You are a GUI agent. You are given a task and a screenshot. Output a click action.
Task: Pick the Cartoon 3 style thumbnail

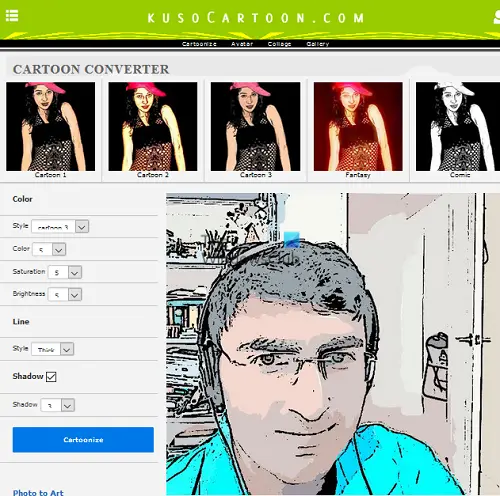click(255, 127)
